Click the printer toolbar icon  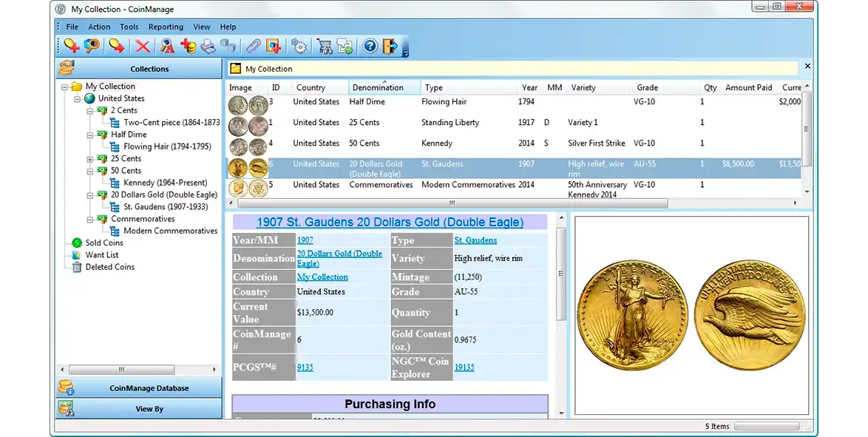(x=208, y=47)
